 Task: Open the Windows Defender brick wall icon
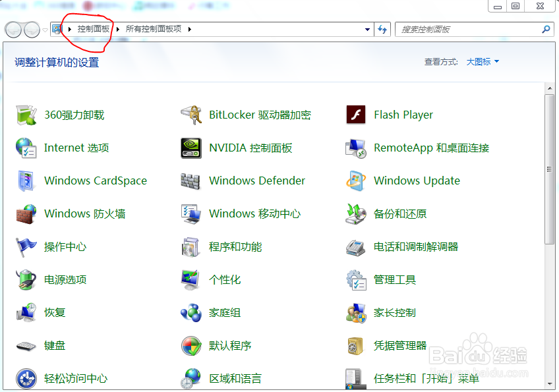tap(191, 181)
